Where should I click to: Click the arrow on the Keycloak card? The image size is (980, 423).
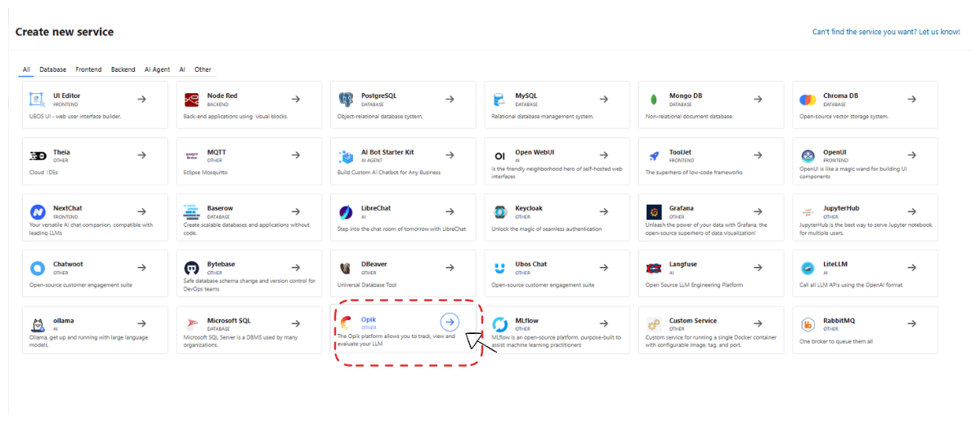coord(604,211)
